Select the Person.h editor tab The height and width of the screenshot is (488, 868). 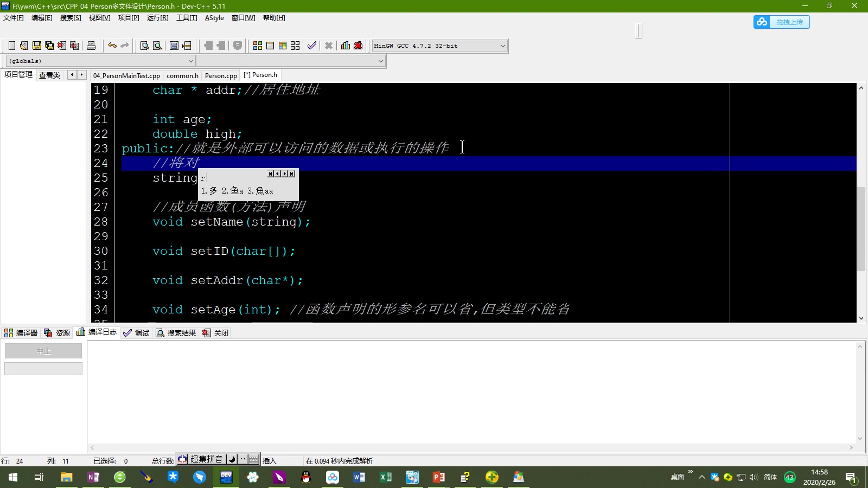tap(260, 75)
